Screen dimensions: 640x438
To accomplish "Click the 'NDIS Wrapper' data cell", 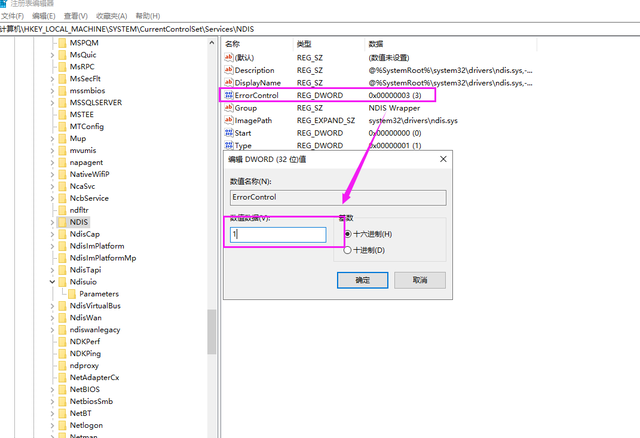I will coord(394,108).
